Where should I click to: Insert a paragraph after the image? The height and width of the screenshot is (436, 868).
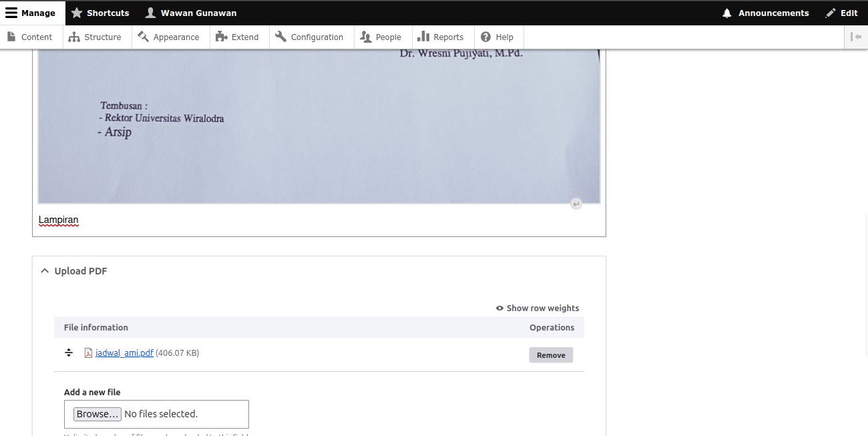pos(576,204)
